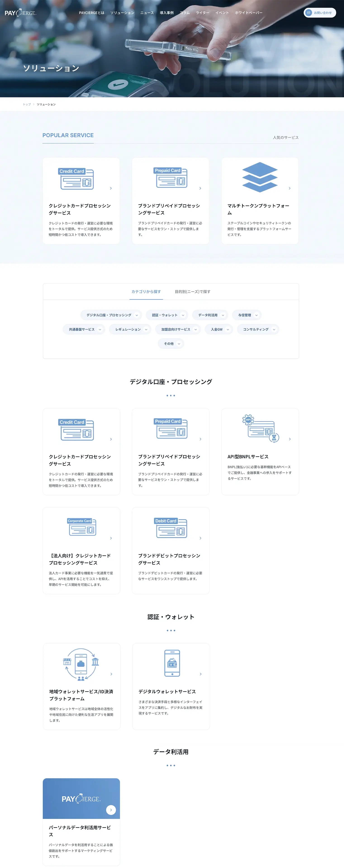Click the Debit Card icon
This screenshot has height=868, width=344.
(171, 528)
